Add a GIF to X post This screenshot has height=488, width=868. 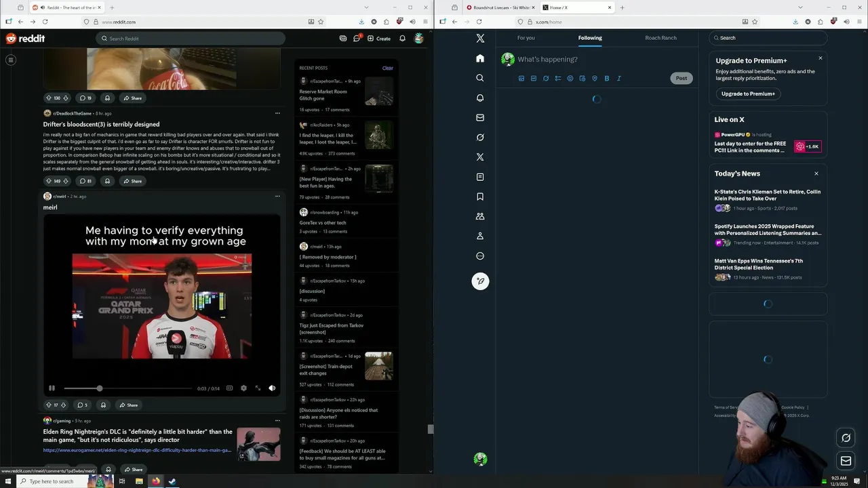pyautogui.click(x=534, y=79)
